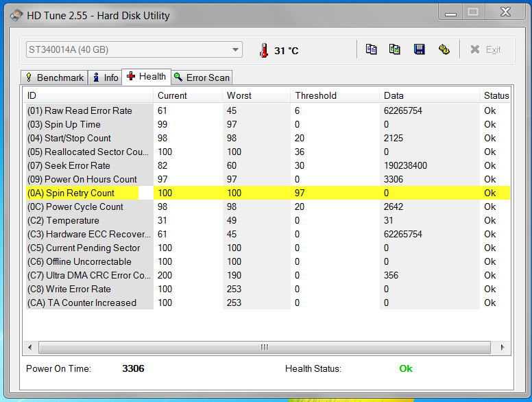Select the (03) Spin Up Time row
The width and height of the screenshot is (532, 402).
268,124
